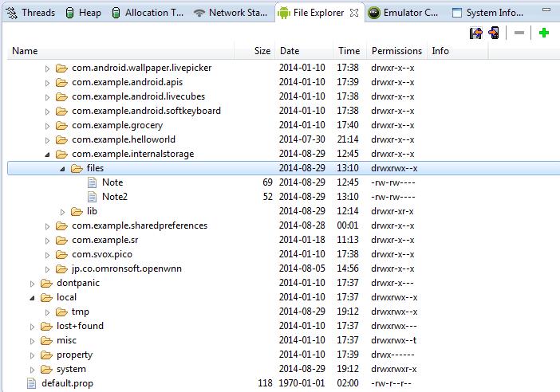Viewport: 560px width, 392px height.
Task: Expand com.example.android.livecubes folder
Action: click(47, 97)
